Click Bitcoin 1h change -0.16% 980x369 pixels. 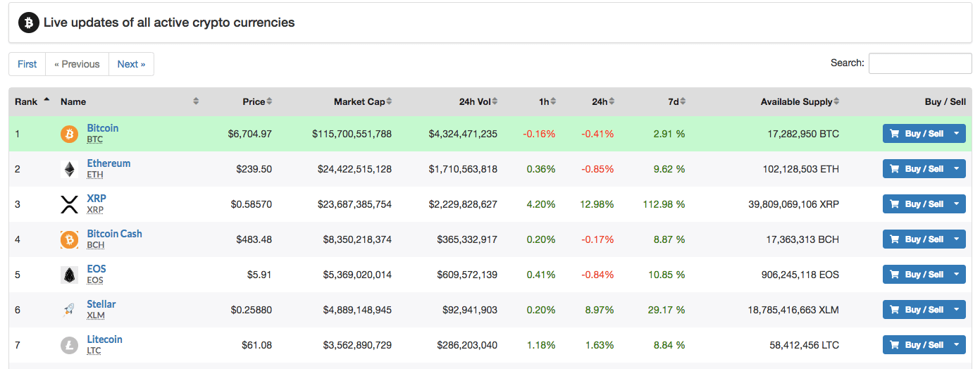pyautogui.click(x=539, y=134)
